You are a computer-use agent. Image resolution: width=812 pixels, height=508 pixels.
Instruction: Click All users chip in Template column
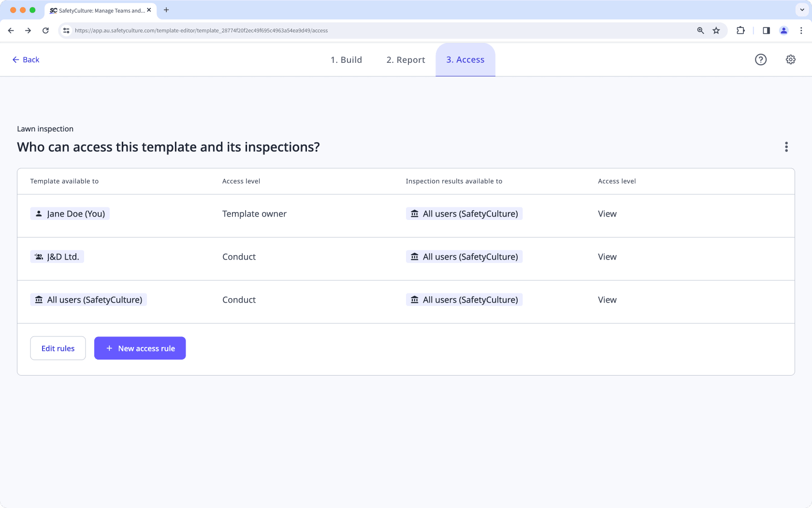click(88, 300)
